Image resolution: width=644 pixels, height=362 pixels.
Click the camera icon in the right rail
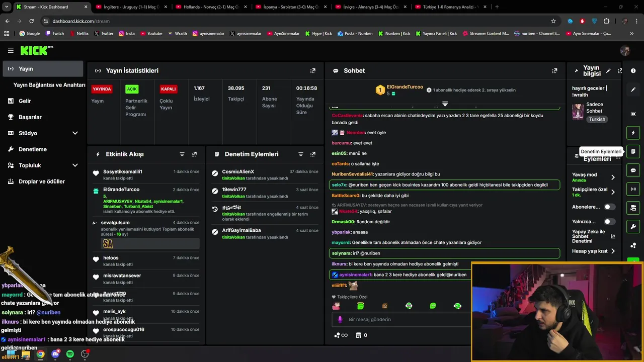633,208
